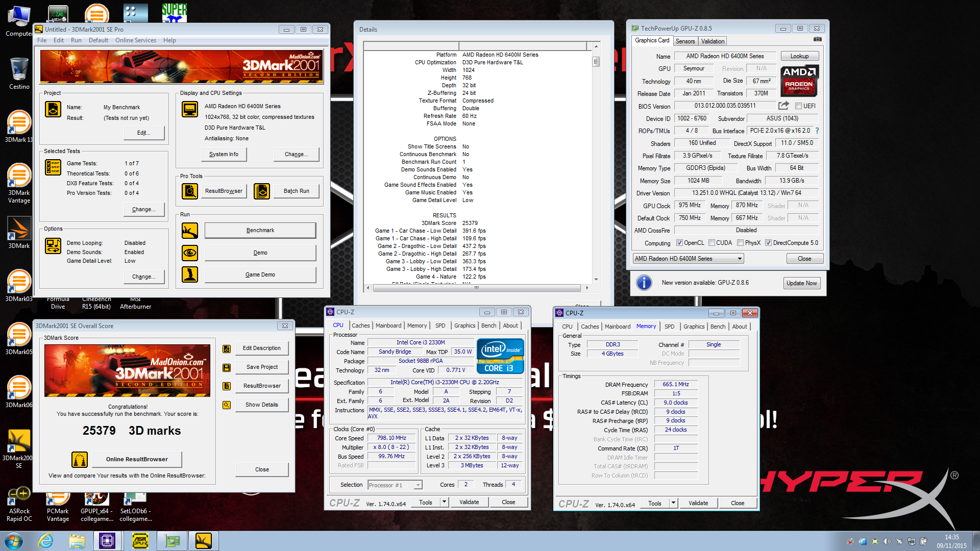Toggle the OpenCL checkbox

[x=679, y=243]
